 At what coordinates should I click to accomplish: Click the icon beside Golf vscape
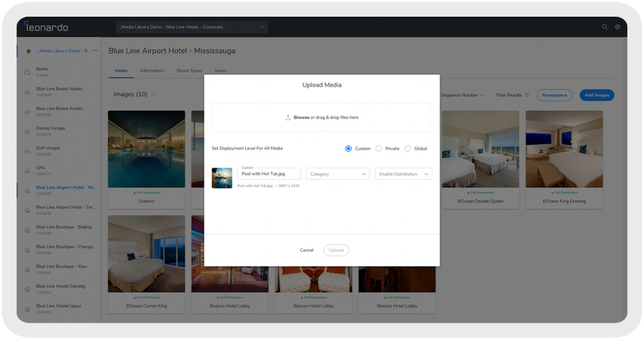(28, 151)
